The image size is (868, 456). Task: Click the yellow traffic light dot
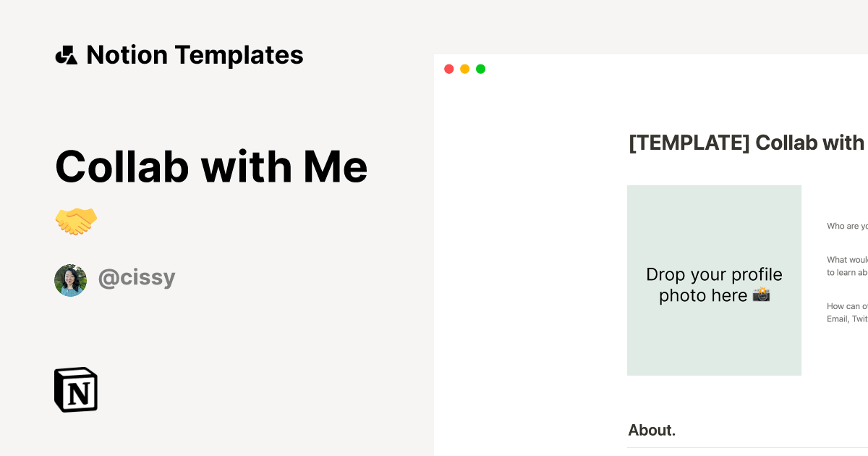coord(465,69)
